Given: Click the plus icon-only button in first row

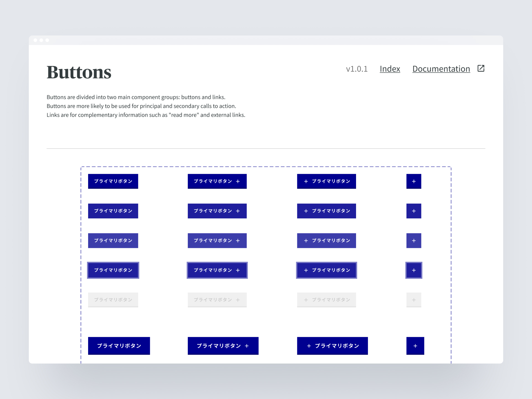Looking at the screenshot, I should [414, 181].
